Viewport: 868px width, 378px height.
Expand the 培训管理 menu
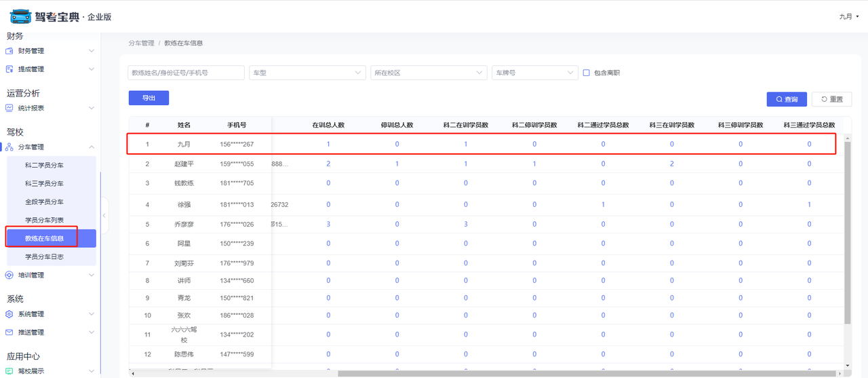92,275
